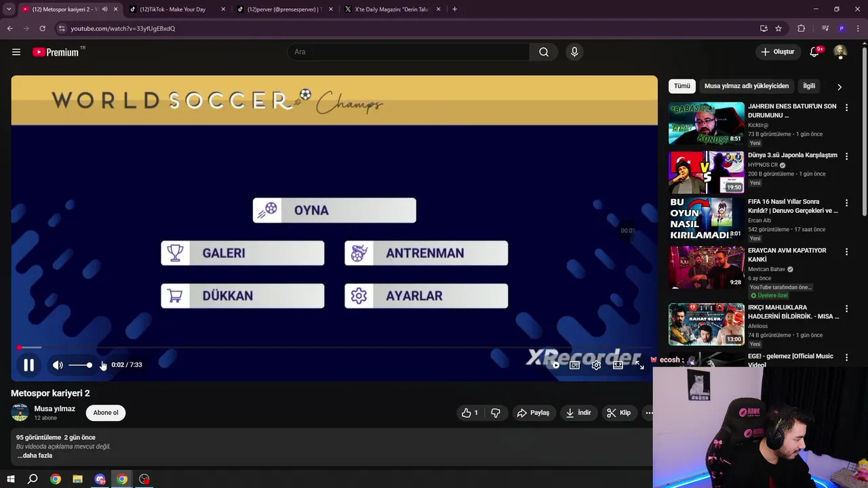Create a clip with Klip button
Screen dimensions: 868x488
click(x=618, y=413)
